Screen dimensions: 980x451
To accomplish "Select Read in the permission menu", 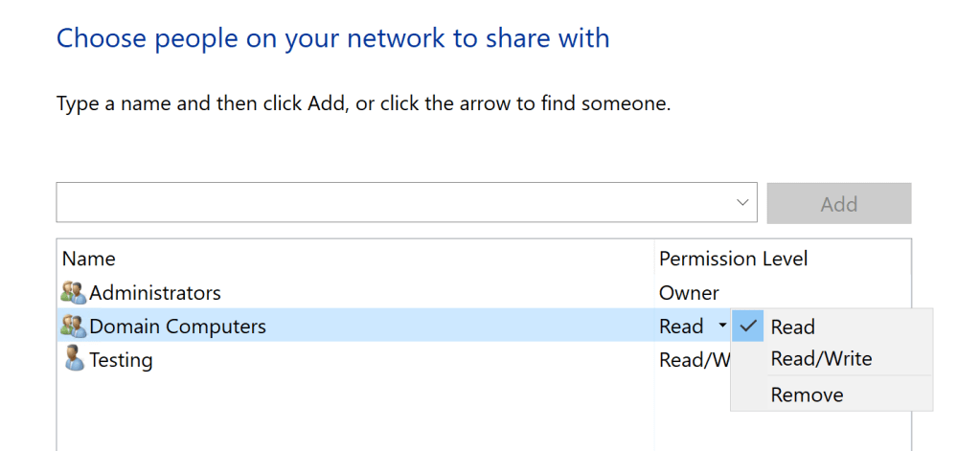I will 792,327.
